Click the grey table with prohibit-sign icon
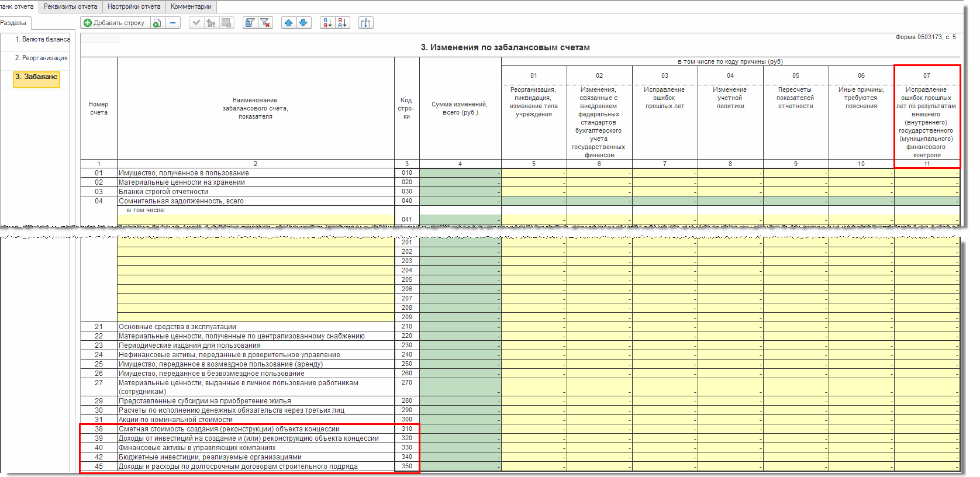 [227, 23]
